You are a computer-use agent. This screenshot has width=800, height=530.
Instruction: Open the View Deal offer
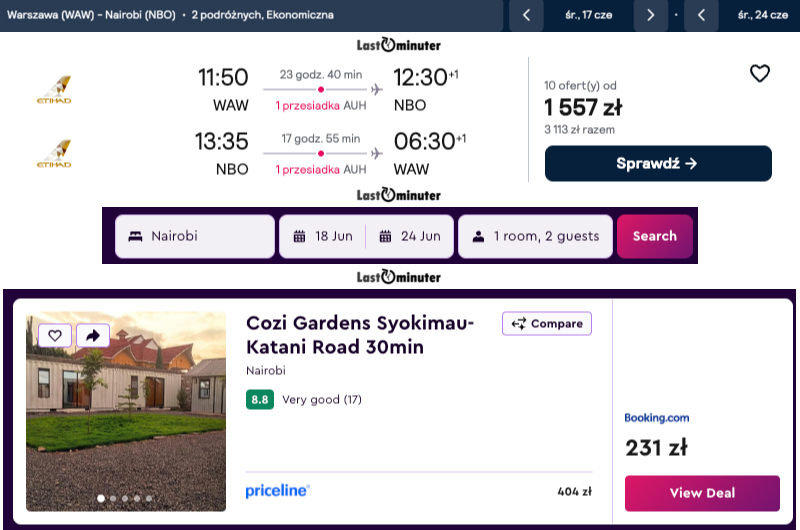(x=702, y=493)
